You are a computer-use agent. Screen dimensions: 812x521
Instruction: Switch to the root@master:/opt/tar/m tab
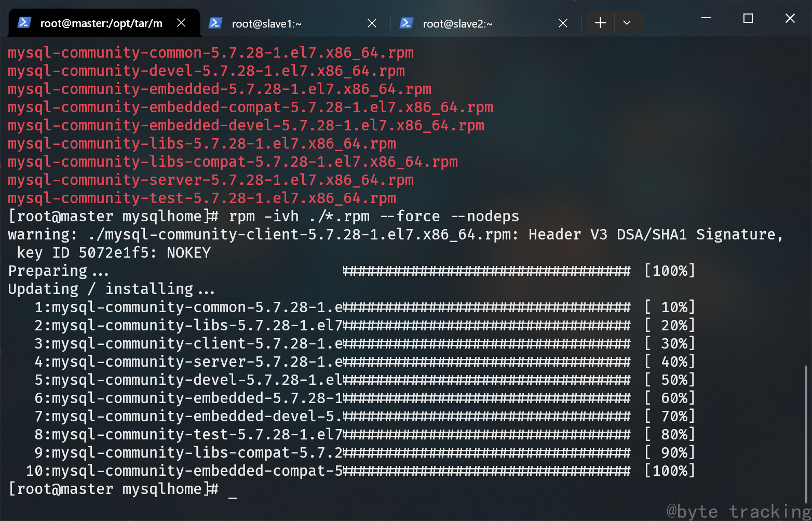[104, 23]
